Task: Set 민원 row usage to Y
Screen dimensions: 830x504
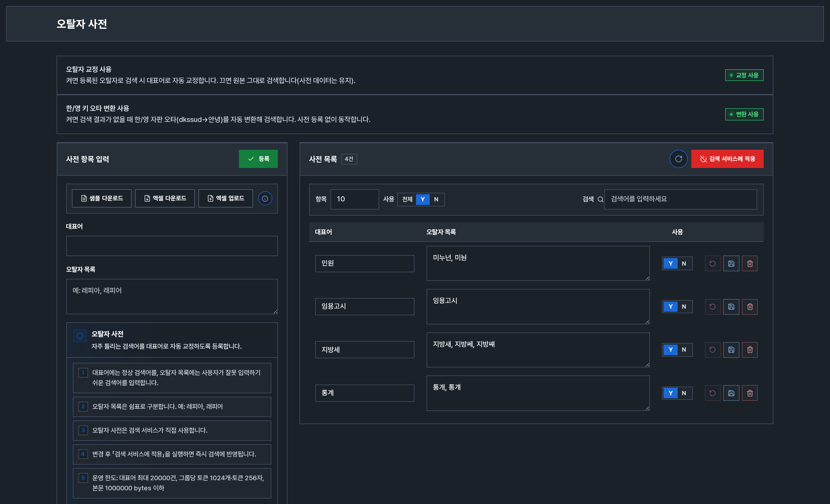Action: click(670, 263)
